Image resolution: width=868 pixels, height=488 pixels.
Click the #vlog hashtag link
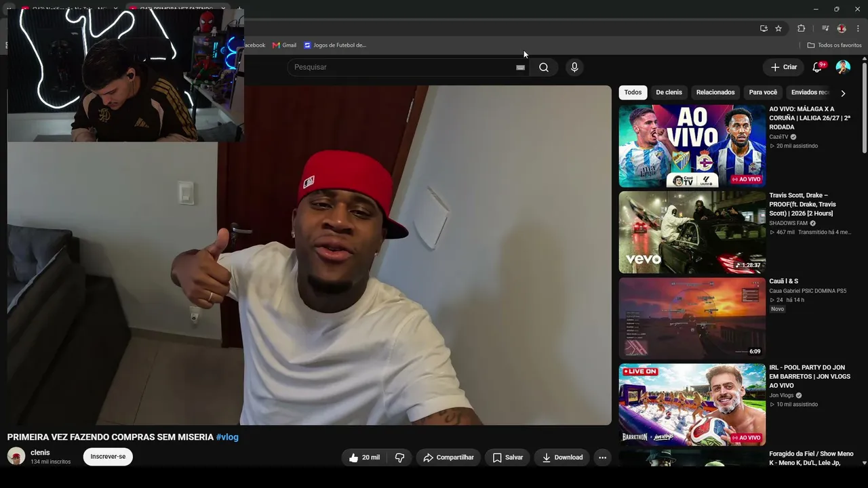click(x=227, y=437)
